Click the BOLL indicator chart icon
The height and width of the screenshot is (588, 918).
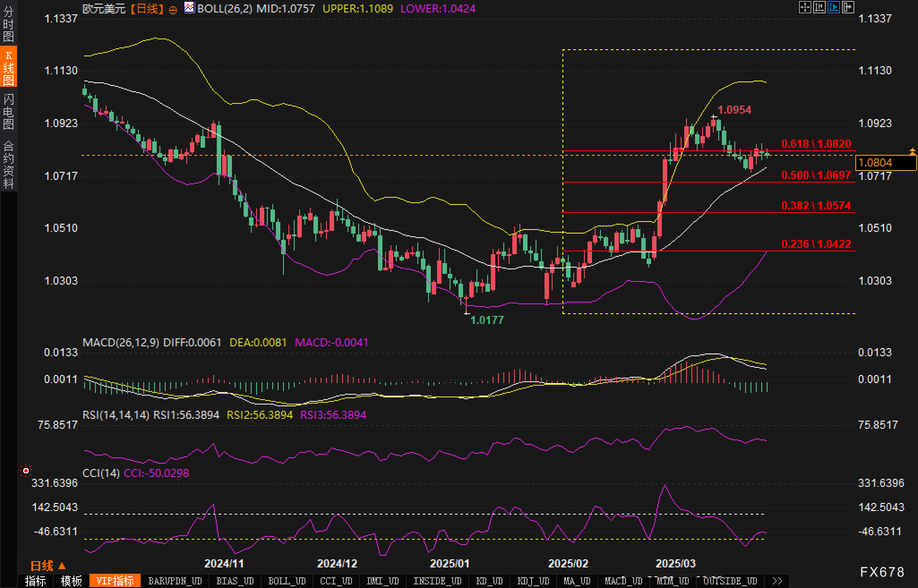click(189, 8)
